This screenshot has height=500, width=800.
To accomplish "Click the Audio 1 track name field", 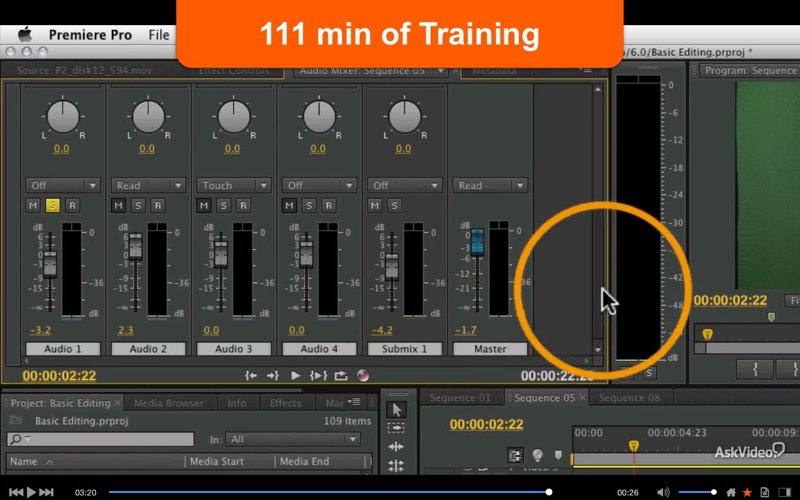I will coord(63,349).
